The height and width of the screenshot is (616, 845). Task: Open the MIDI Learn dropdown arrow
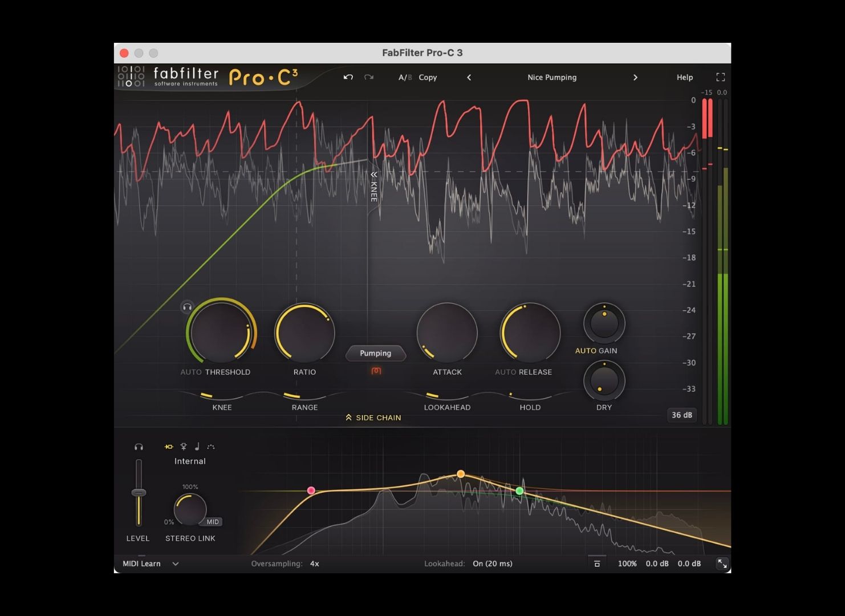[x=176, y=564]
